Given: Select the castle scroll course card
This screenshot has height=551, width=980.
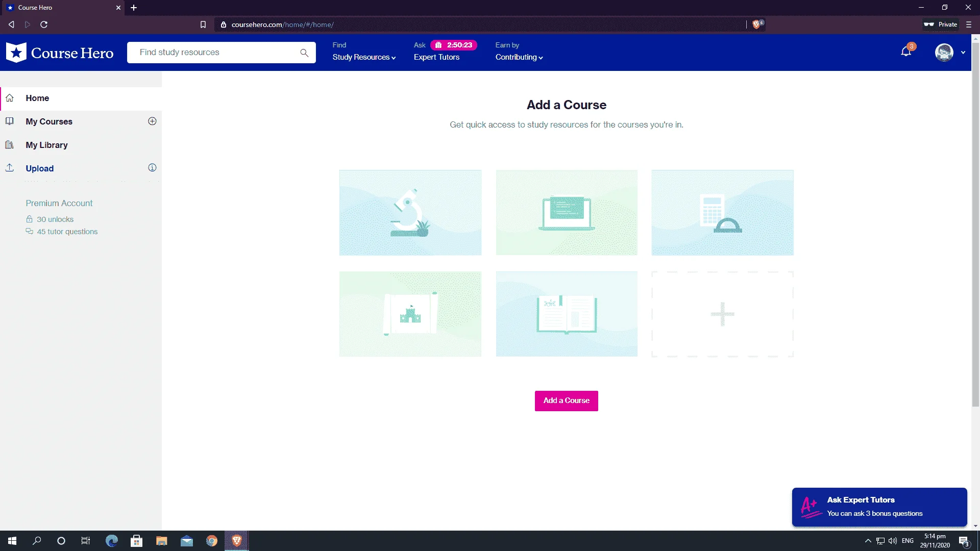Looking at the screenshot, I should (x=410, y=314).
